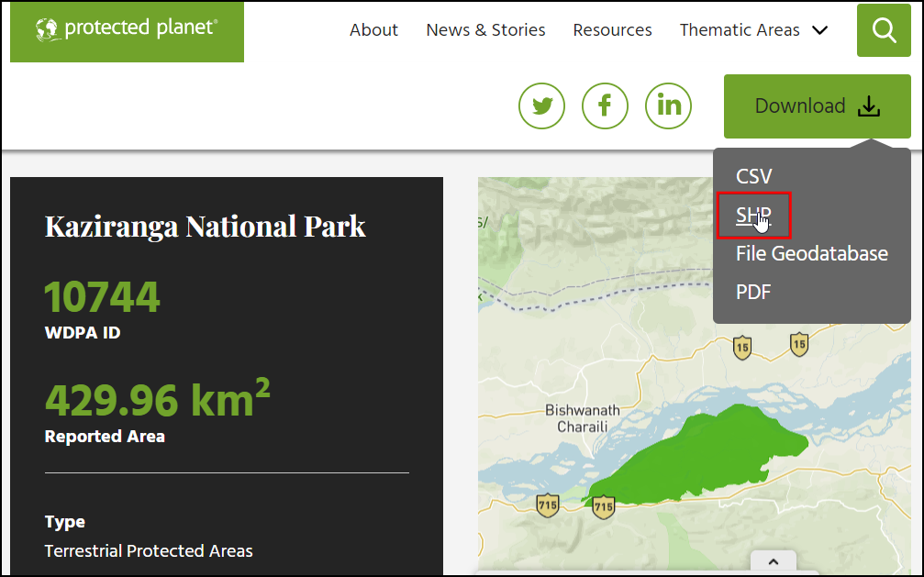Share page via the Facebook icon
This screenshot has height=577, width=924.
(x=605, y=105)
